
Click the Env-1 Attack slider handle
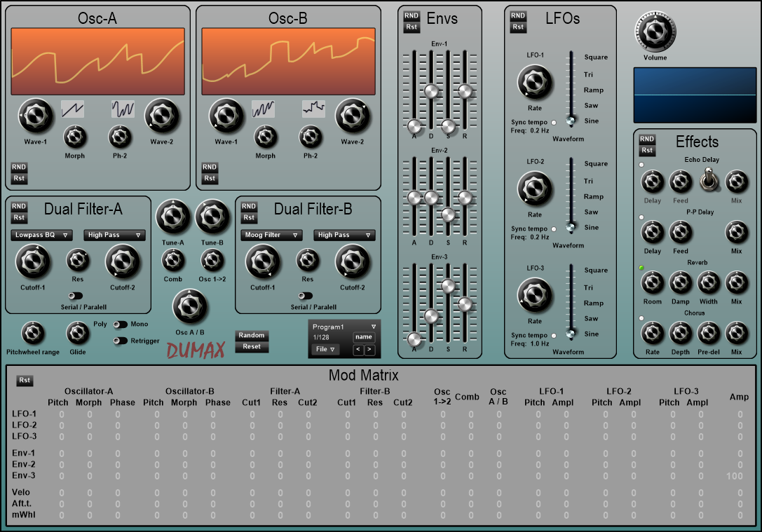point(414,126)
